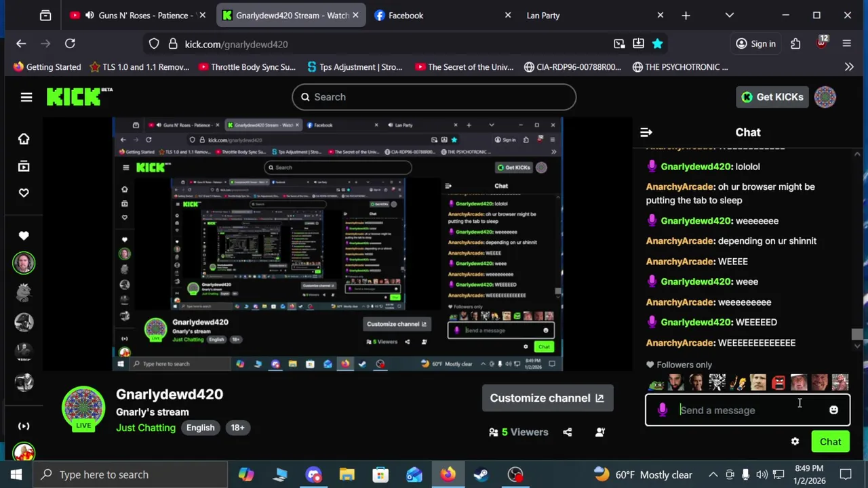
Task: Click the 18+ tag
Action: 237,428
